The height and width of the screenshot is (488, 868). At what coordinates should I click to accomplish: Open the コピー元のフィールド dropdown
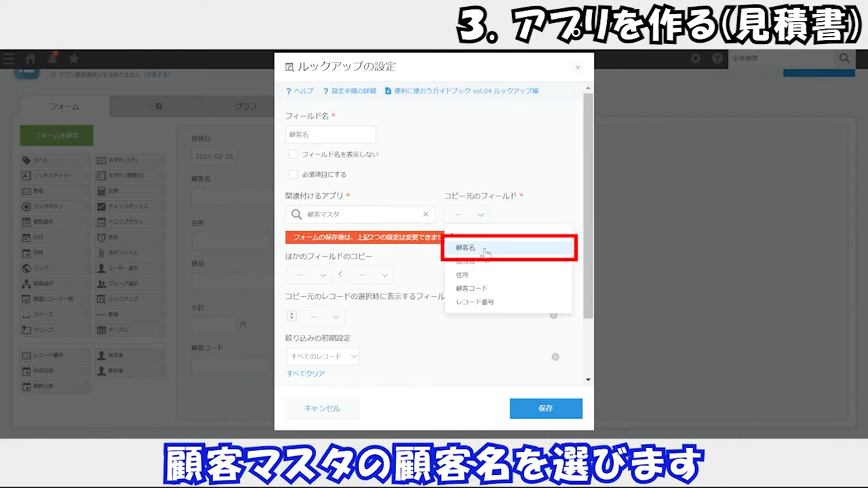pos(470,215)
